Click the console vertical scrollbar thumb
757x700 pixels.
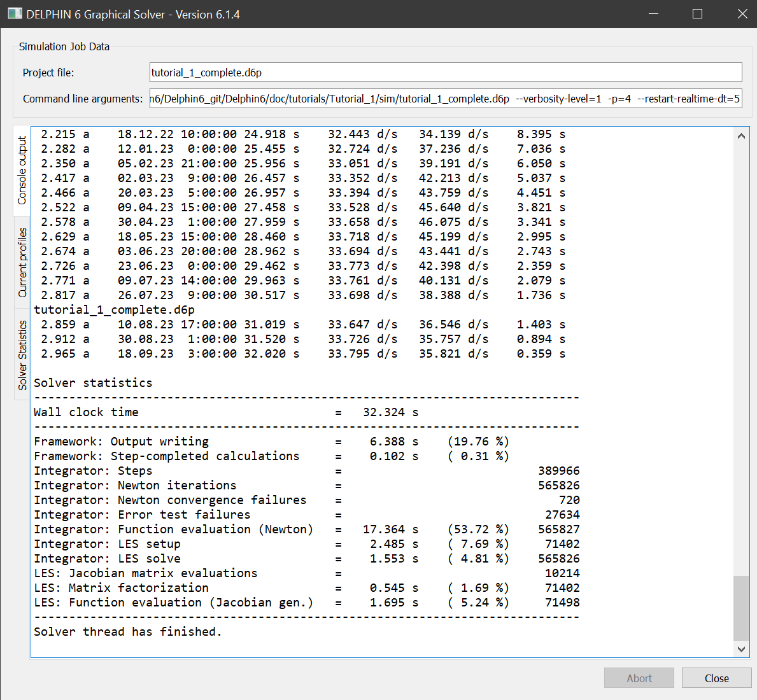(x=741, y=608)
